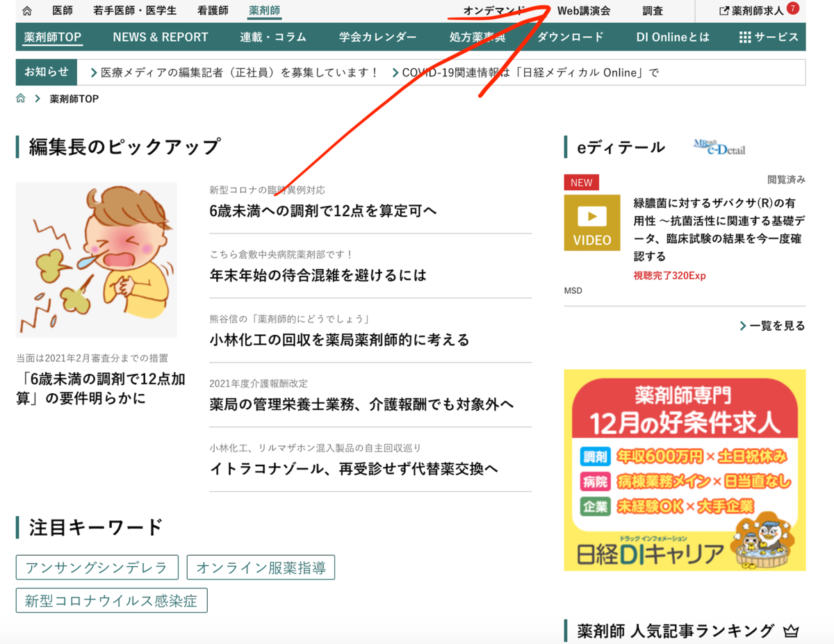The width and height of the screenshot is (834, 644).
Task: Click the 注目キーワード heading
Action: [96, 527]
